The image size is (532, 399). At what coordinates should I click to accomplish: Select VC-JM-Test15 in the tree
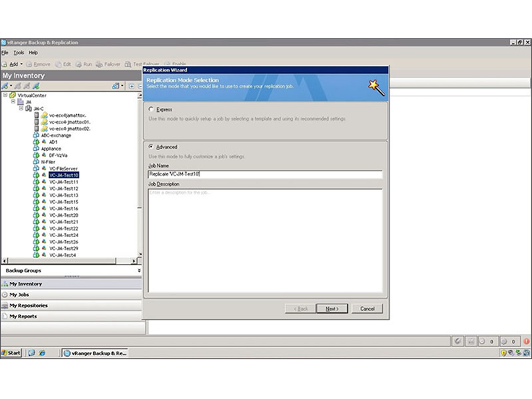(64, 202)
